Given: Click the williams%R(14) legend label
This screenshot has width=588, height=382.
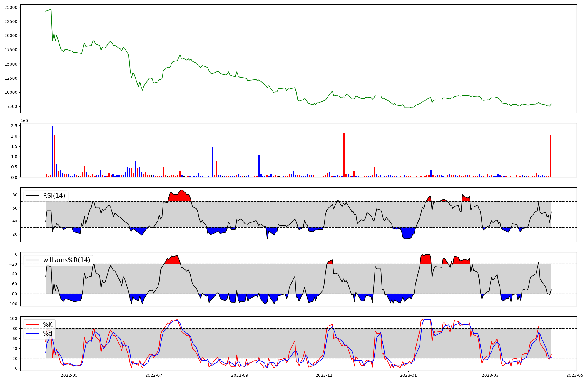Looking at the screenshot, I should pyautogui.click(x=66, y=260).
